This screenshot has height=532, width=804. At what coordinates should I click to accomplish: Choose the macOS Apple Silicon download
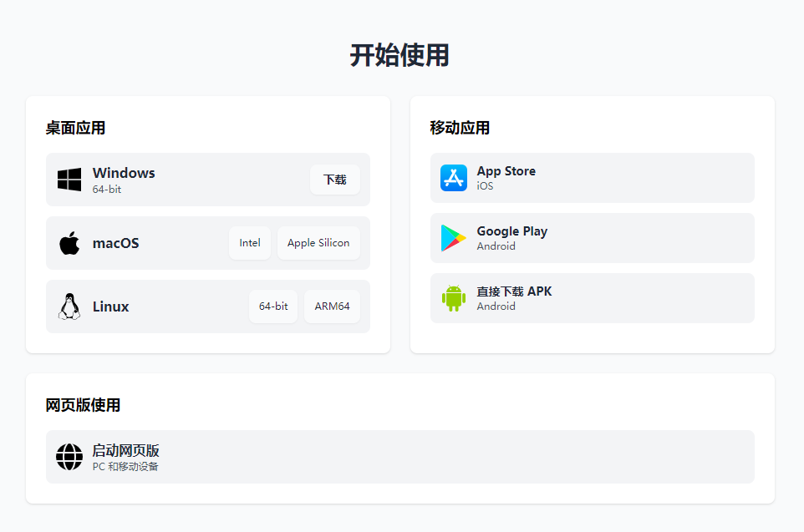pos(318,243)
